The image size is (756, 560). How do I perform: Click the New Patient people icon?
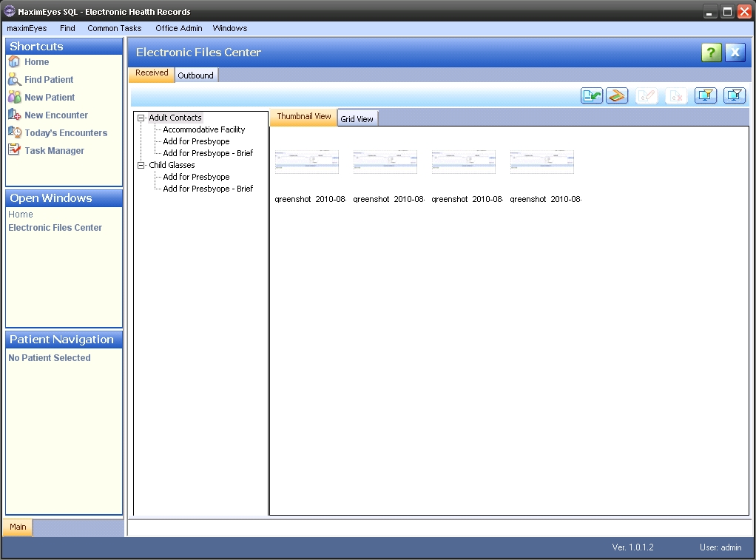[15, 97]
